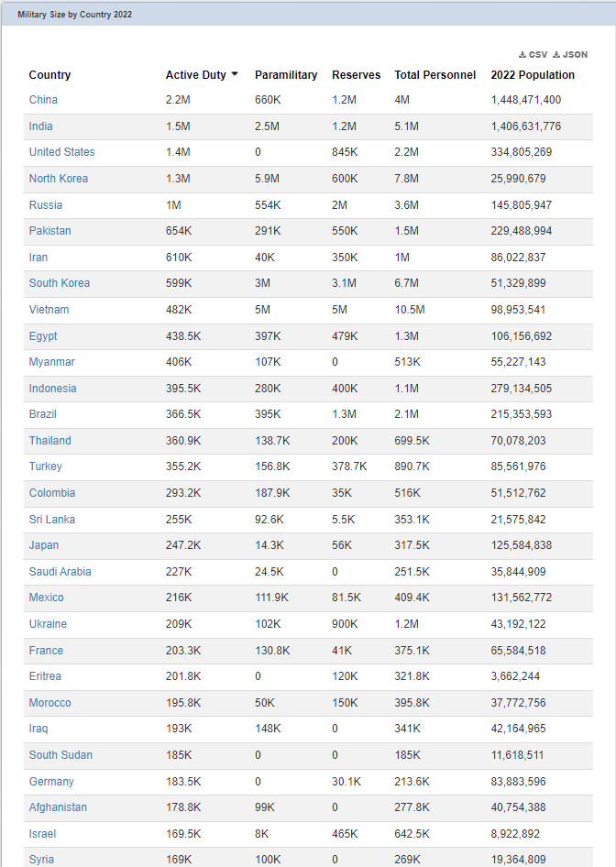Sort by Reserves column header
This screenshot has width=616, height=867.
coord(356,74)
